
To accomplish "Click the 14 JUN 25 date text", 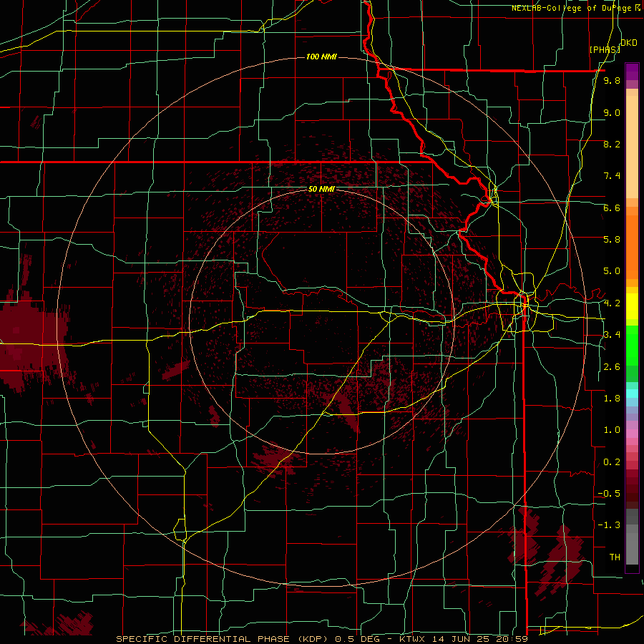I will click(x=460, y=639).
